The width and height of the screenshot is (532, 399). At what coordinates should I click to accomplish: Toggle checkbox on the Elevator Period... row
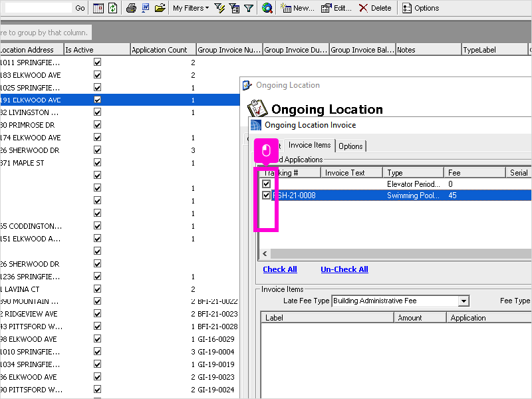267,184
